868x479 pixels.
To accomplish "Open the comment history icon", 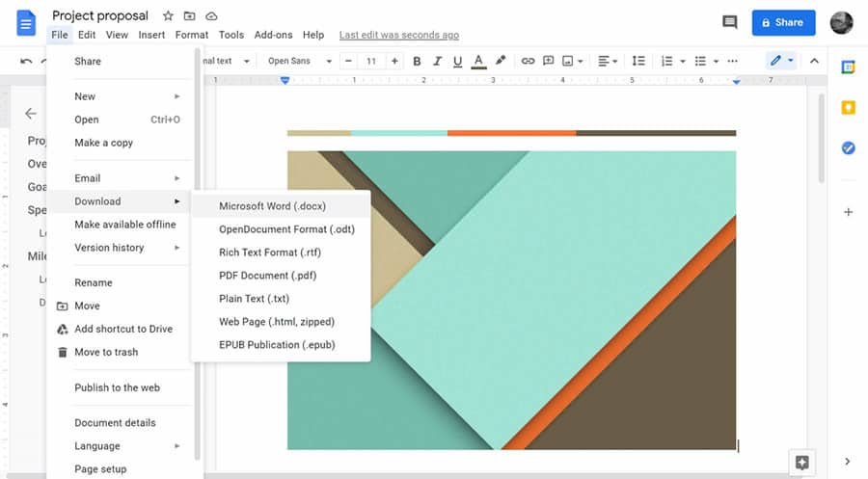I will (x=730, y=23).
